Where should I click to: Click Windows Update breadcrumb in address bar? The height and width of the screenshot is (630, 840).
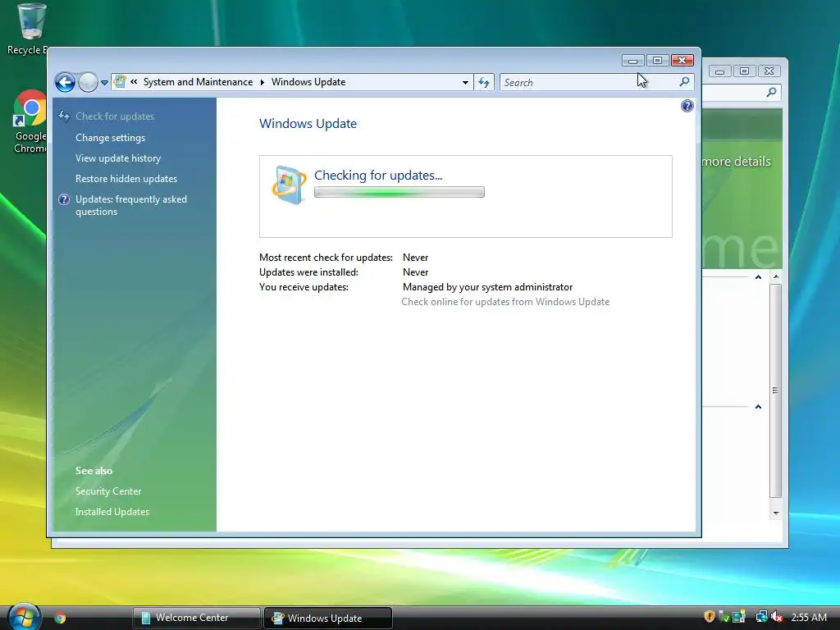point(308,82)
